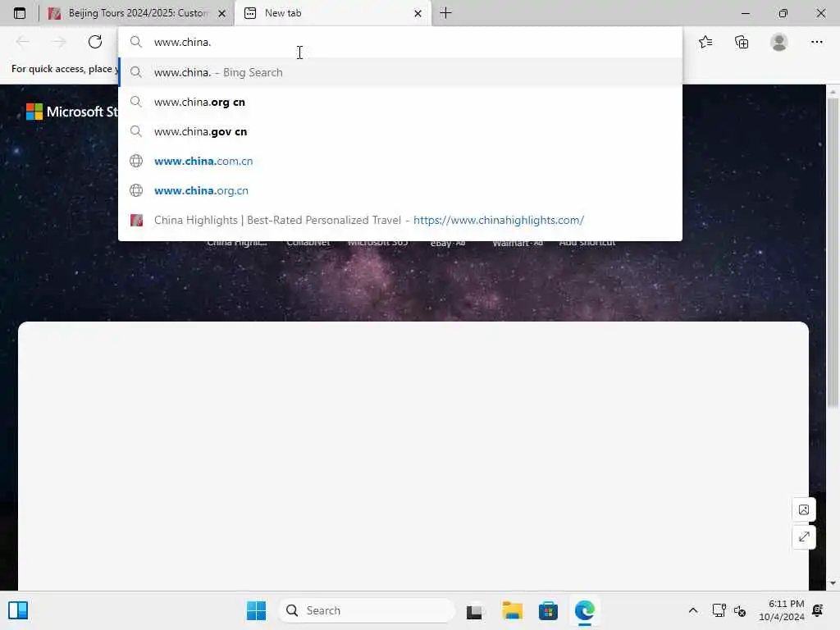Open File Explorer from the taskbar
Image resolution: width=840 pixels, height=630 pixels.
pyautogui.click(x=512, y=610)
